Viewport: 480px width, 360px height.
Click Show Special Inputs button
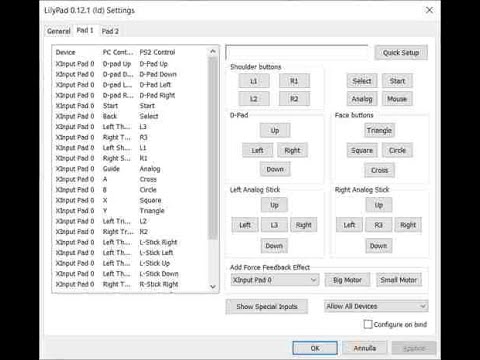pyautogui.click(x=267, y=307)
